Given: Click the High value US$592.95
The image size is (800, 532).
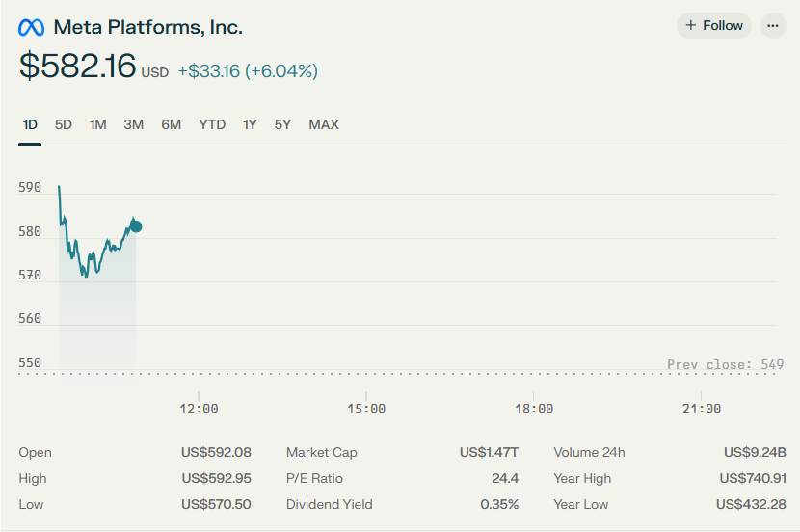Looking at the screenshot, I should (216, 478).
